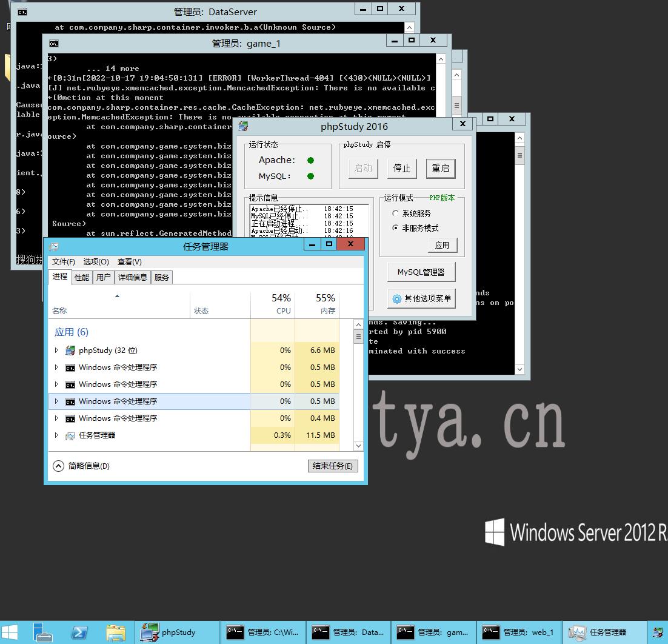668x644 pixels.
Task: Click phpStudy tray icon in system tray
Action: pos(658,632)
